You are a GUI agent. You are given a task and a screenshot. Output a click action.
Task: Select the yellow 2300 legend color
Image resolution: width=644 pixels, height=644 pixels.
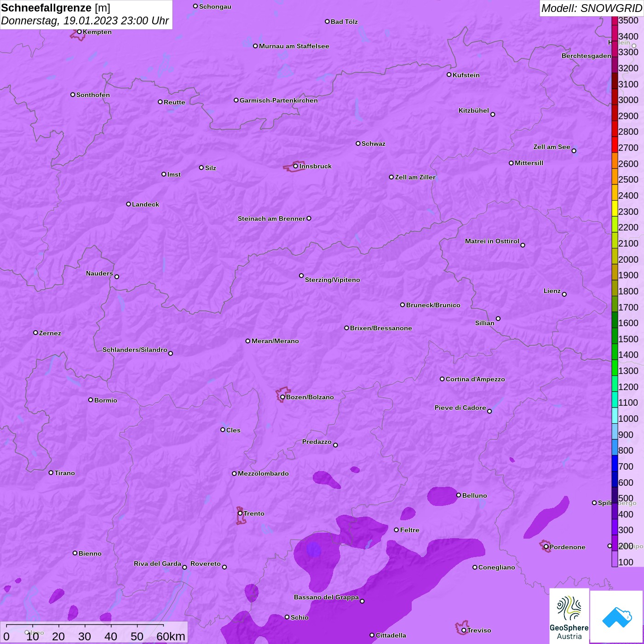[615, 208]
